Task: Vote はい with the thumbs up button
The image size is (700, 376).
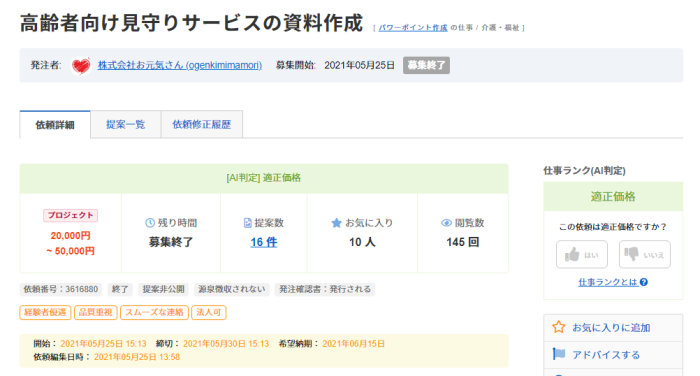Action: click(x=582, y=255)
